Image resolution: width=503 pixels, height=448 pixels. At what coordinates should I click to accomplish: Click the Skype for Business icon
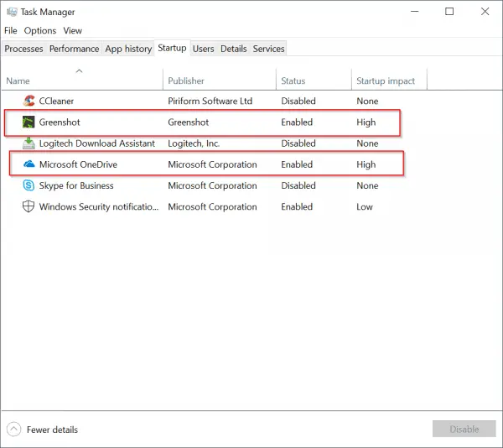[x=29, y=185]
